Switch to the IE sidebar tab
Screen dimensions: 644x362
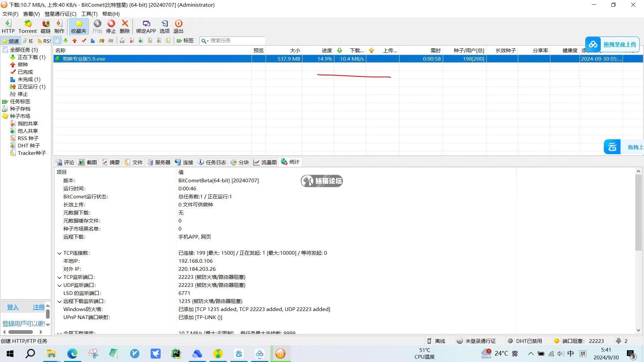(x=28, y=41)
